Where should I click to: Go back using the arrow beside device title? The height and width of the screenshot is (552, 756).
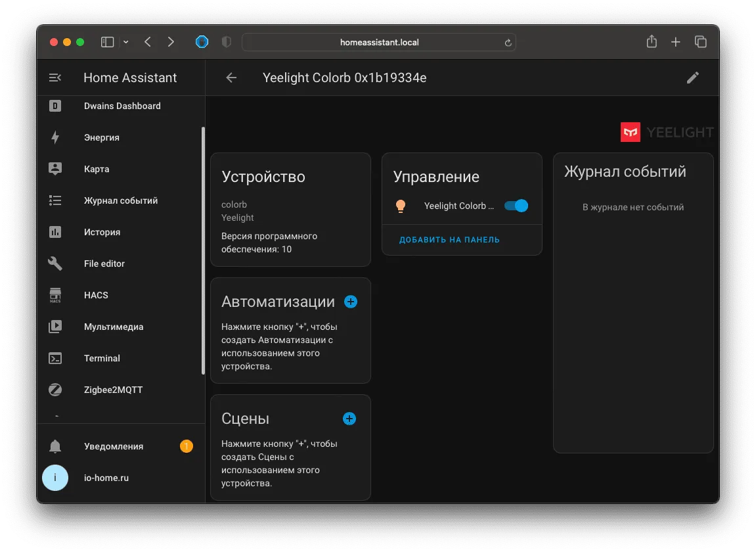[231, 78]
